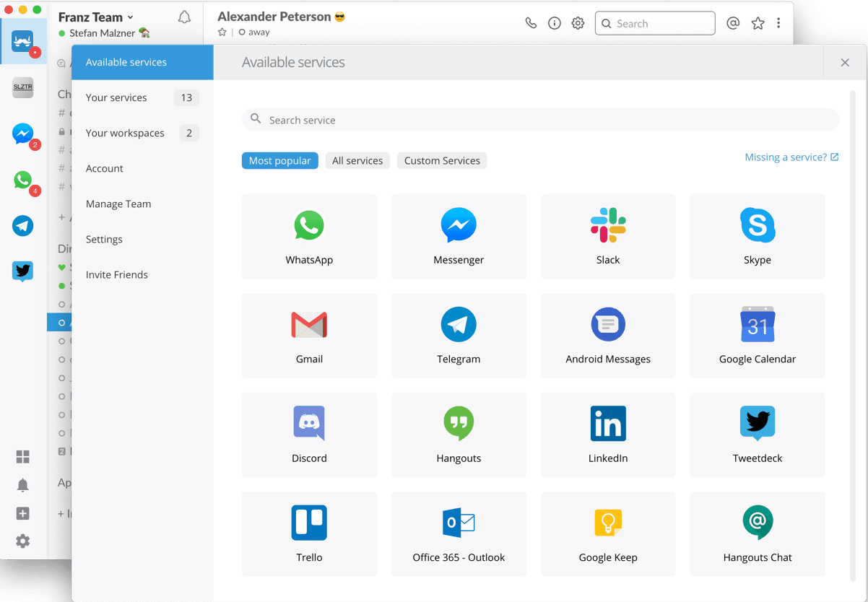Choose the Discord service tile
This screenshot has height=602, width=868.
pyautogui.click(x=309, y=435)
